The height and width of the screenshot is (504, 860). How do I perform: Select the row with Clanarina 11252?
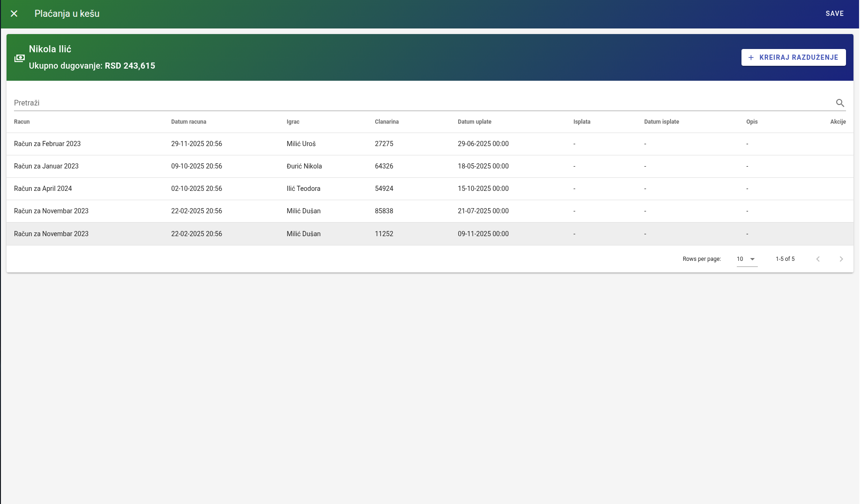[x=384, y=234]
